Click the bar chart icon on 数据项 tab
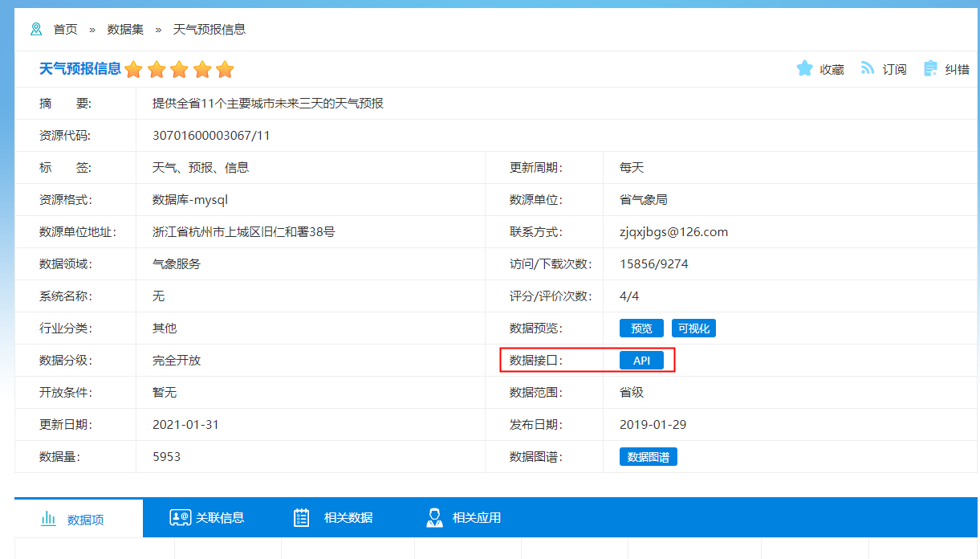The width and height of the screenshot is (980, 559). pos(48,519)
